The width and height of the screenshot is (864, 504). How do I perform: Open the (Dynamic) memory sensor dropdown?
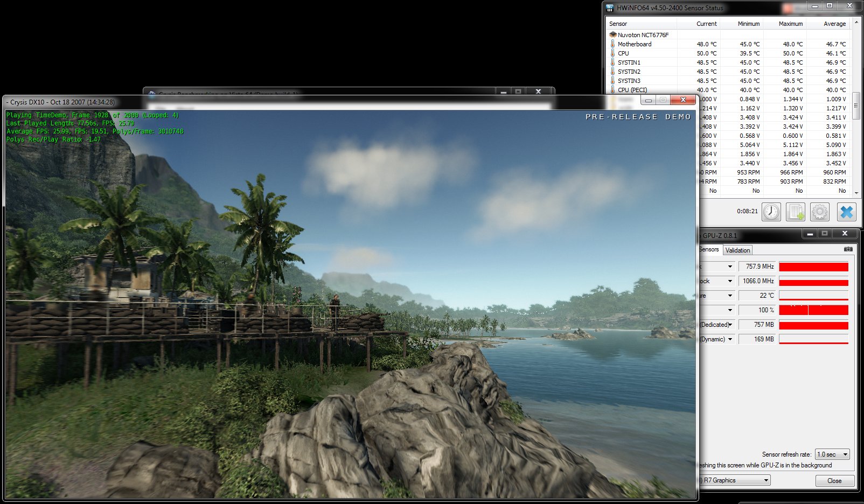730,339
